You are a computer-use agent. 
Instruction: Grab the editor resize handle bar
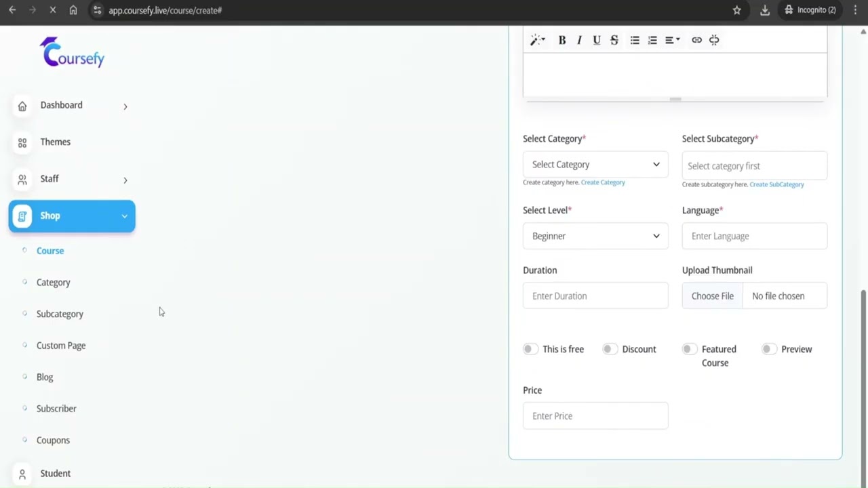coord(675,99)
